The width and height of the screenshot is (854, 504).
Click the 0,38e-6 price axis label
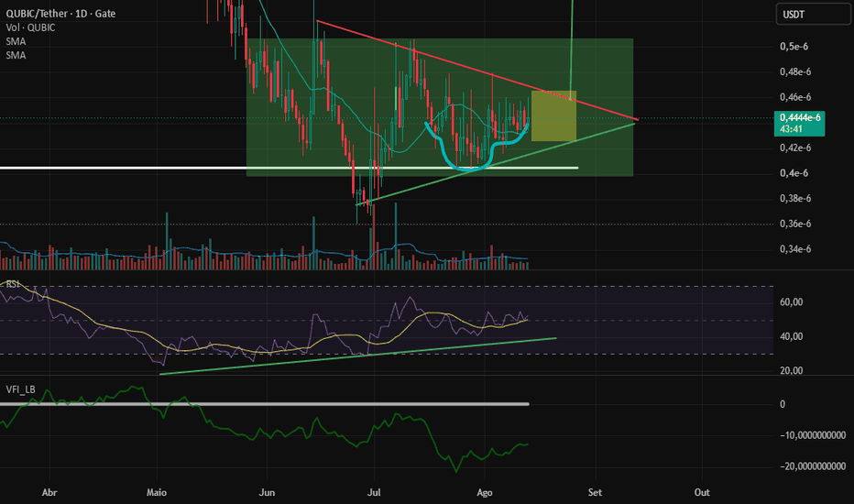tap(795, 198)
